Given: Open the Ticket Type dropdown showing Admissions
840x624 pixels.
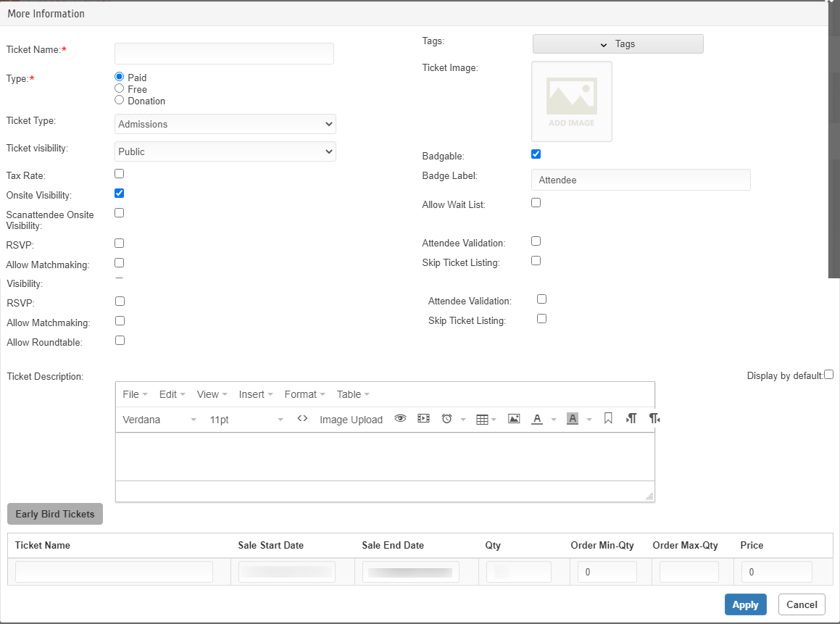Looking at the screenshot, I should 225,124.
